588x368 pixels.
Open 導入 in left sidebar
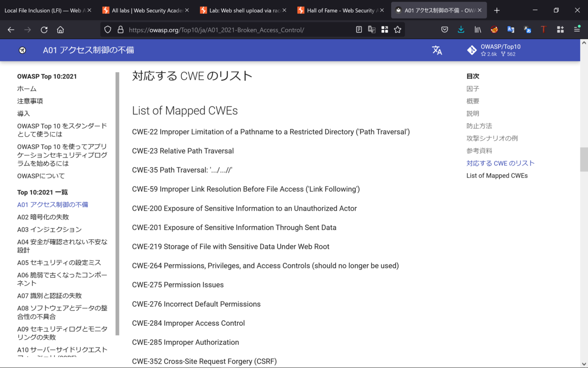[x=24, y=113]
